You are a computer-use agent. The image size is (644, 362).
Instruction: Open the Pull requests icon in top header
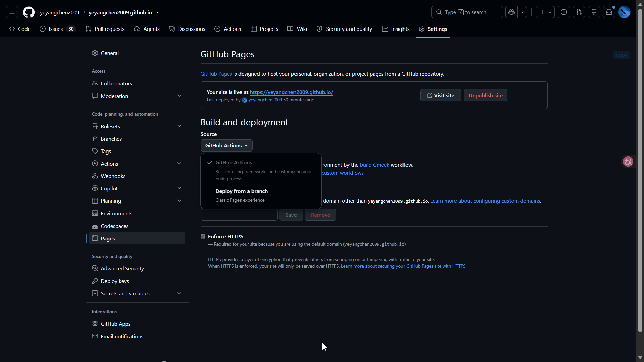[579, 12]
